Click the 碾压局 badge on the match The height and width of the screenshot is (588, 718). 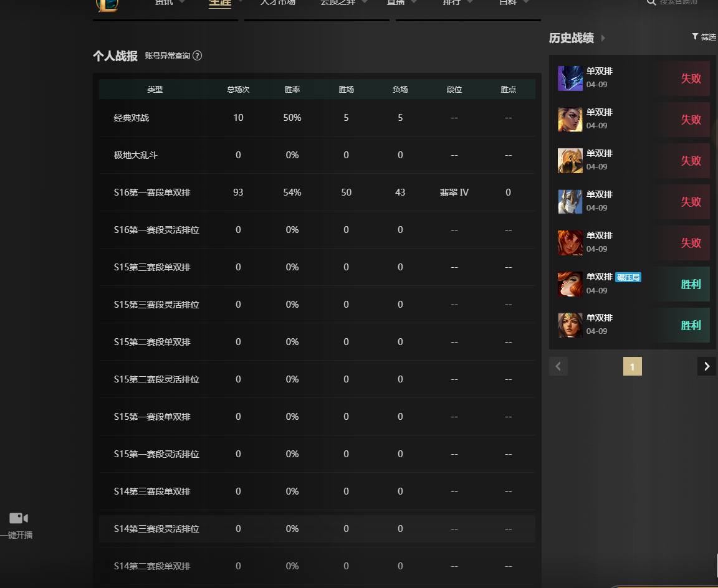pyautogui.click(x=628, y=277)
